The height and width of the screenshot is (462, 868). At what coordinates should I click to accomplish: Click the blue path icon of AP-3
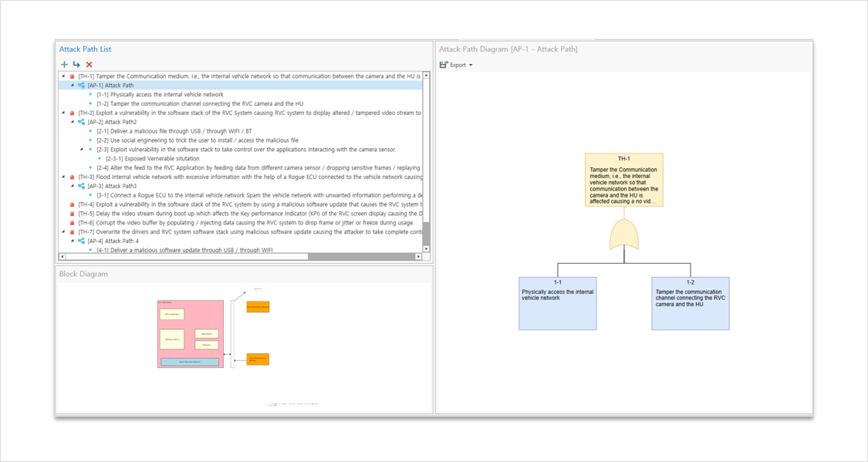coord(81,186)
